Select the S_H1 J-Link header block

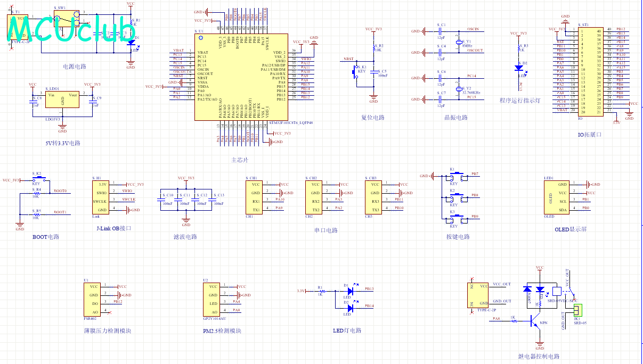click(x=102, y=197)
